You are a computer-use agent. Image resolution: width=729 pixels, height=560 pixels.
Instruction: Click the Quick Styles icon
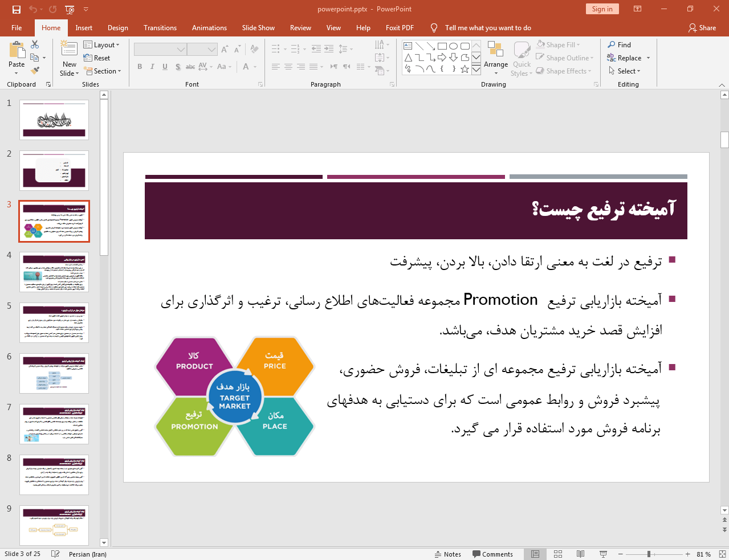point(522,50)
